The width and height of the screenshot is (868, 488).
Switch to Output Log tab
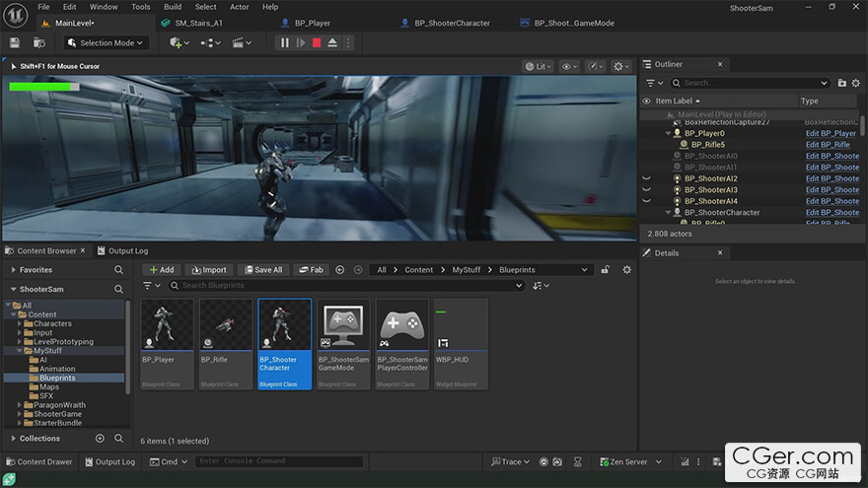(x=123, y=250)
